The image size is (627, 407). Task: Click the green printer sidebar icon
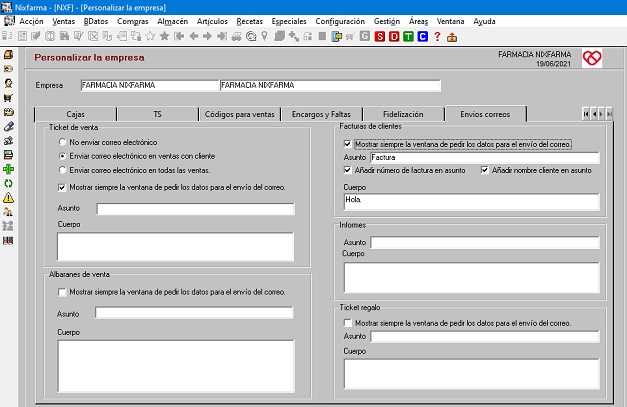click(8, 155)
